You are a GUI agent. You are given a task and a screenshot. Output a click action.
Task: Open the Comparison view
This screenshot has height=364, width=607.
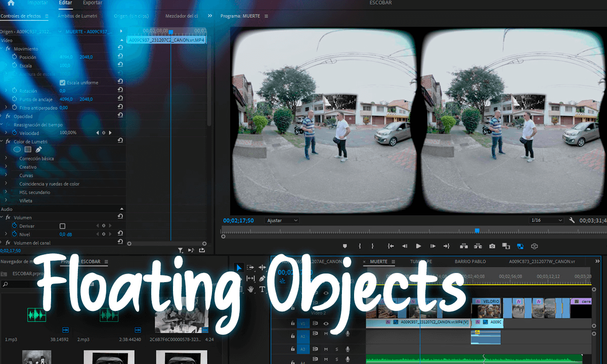click(506, 246)
